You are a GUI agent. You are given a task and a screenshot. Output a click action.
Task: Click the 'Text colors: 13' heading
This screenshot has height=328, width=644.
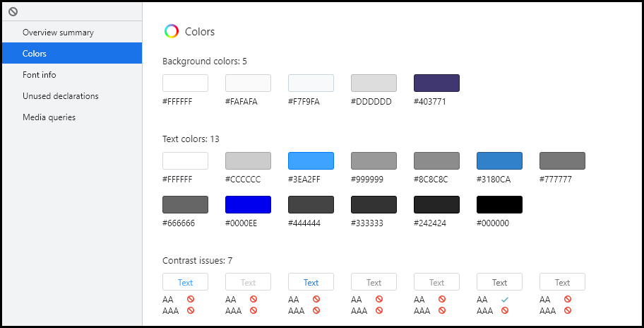(x=191, y=139)
